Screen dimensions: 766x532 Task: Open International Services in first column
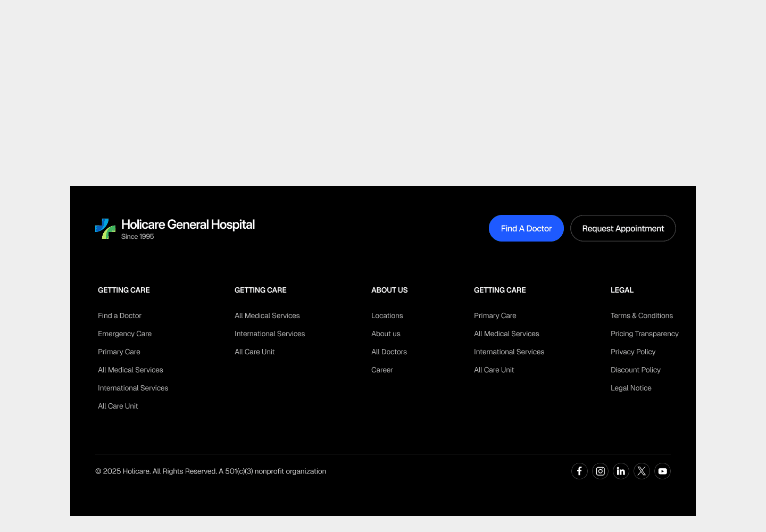click(133, 388)
